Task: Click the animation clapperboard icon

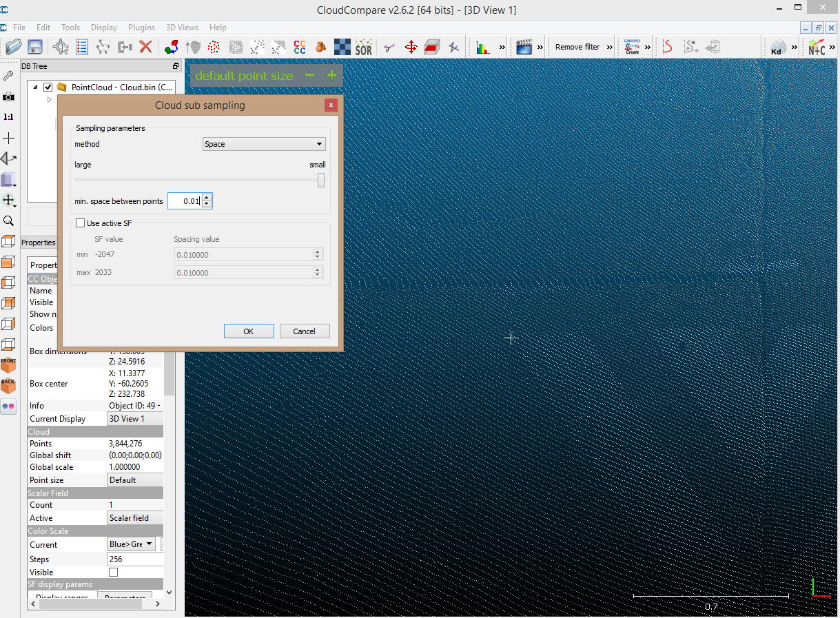Action: pos(524,47)
